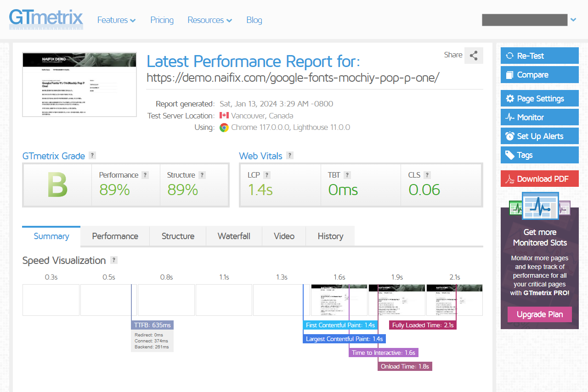Screen dimensions: 588x392
Task: Click the TTFB: 635ms marker
Action: [x=152, y=325]
